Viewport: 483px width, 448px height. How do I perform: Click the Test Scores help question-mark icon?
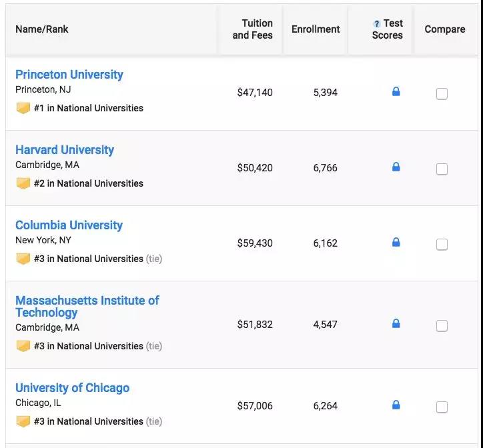(x=377, y=24)
